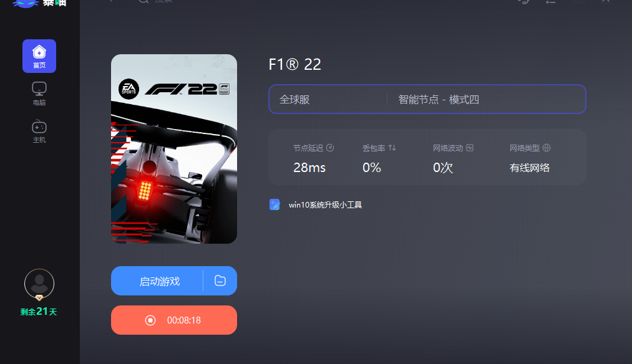Click the search magnifier icon at top
Viewport: 632px width, 364px height.
click(x=143, y=2)
